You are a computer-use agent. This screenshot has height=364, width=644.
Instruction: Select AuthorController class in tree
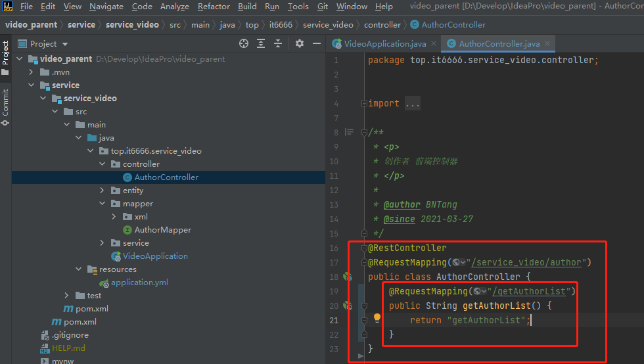pos(166,177)
